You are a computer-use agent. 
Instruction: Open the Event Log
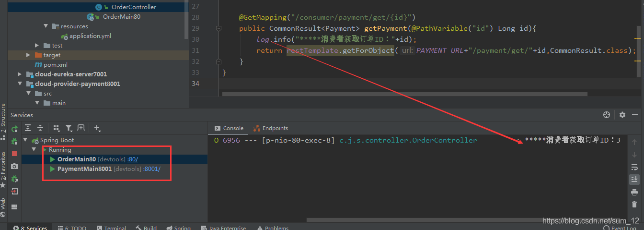(x=621, y=228)
